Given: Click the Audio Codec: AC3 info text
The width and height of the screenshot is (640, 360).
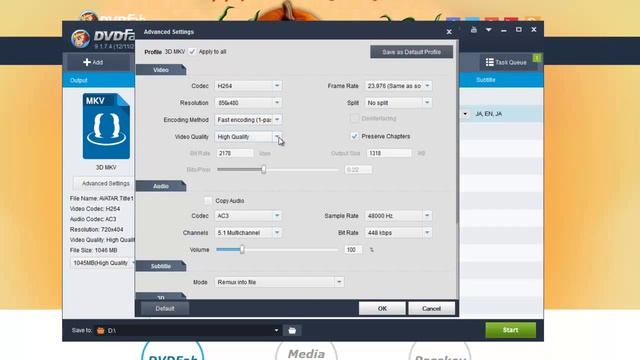Looking at the screenshot, I should tap(93, 219).
